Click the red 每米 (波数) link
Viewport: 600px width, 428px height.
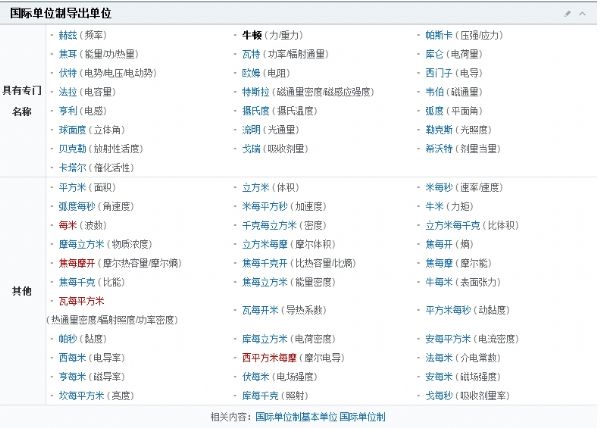pyautogui.click(x=68, y=225)
